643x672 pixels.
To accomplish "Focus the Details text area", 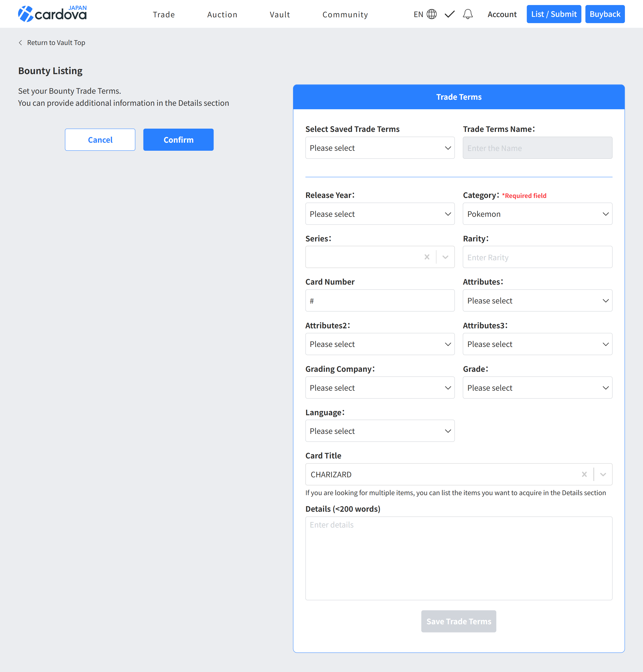I will [459, 558].
